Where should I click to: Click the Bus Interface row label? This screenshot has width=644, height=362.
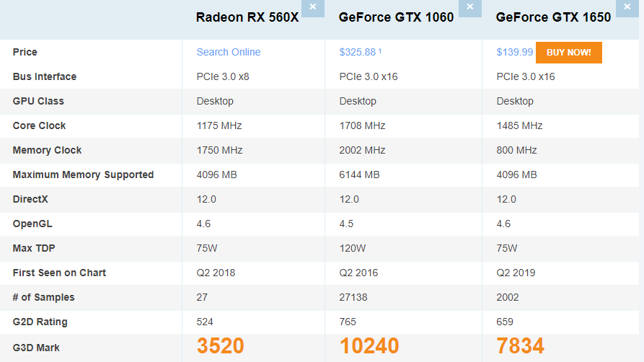pyautogui.click(x=45, y=76)
